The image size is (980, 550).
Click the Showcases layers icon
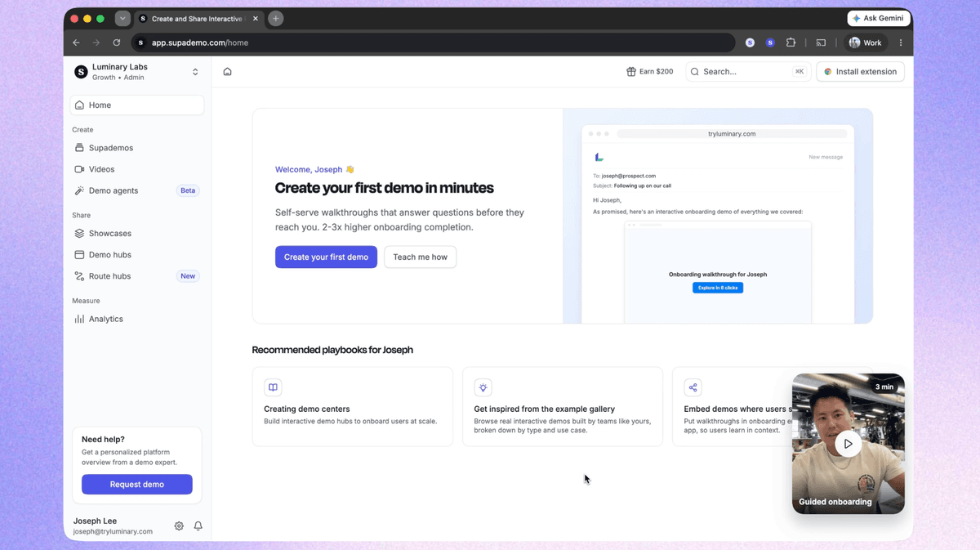pyautogui.click(x=79, y=234)
